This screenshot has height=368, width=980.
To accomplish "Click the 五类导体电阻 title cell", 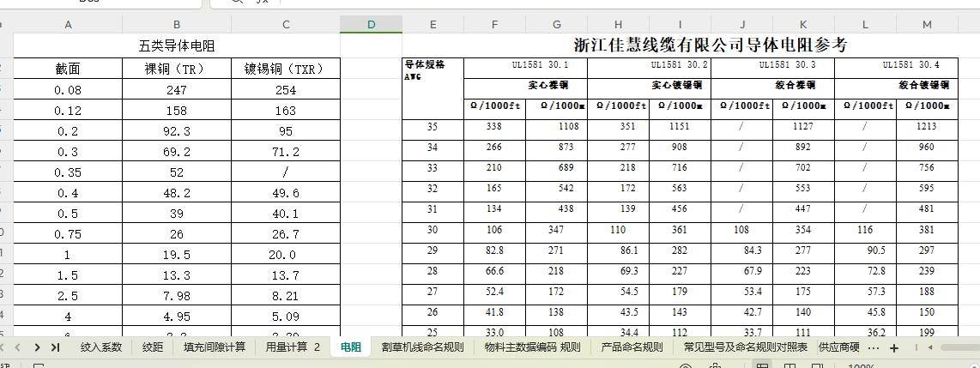I will click(177, 45).
